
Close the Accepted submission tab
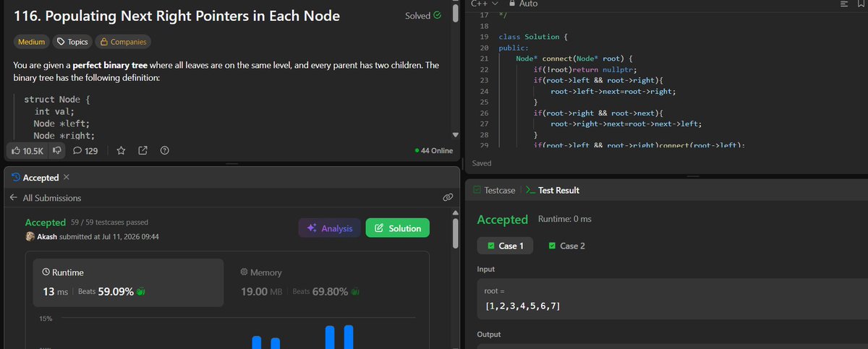pos(67,178)
